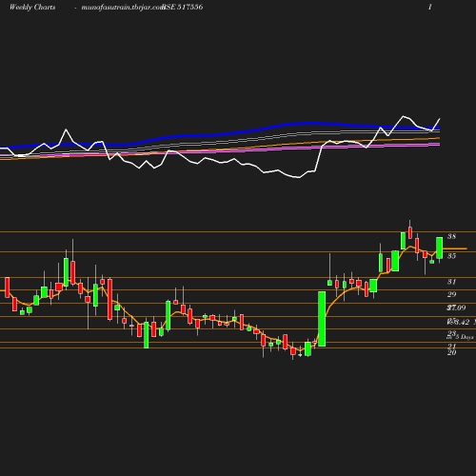Click the 'Weekly Charts' title text
The height and width of the screenshot is (476, 476).
(32, 8)
